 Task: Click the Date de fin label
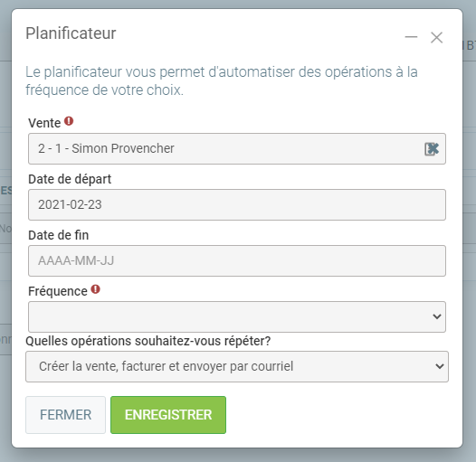[x=59, y=235]
